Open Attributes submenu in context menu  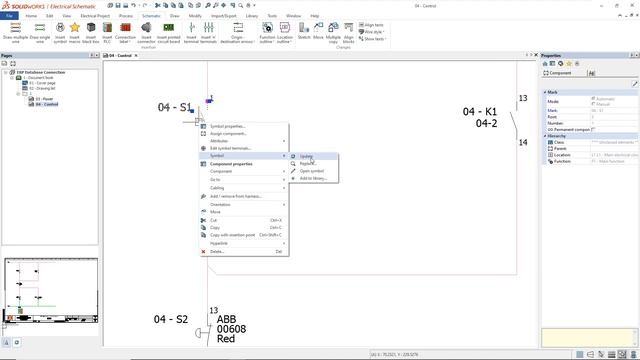tap(244, 141)
